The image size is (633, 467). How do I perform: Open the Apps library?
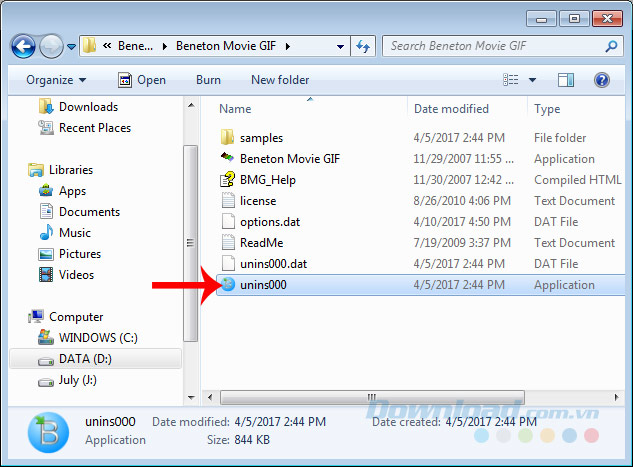63,191
